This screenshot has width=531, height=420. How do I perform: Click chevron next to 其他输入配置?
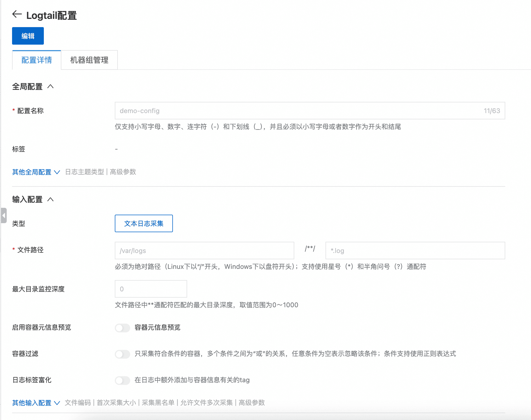57,403
